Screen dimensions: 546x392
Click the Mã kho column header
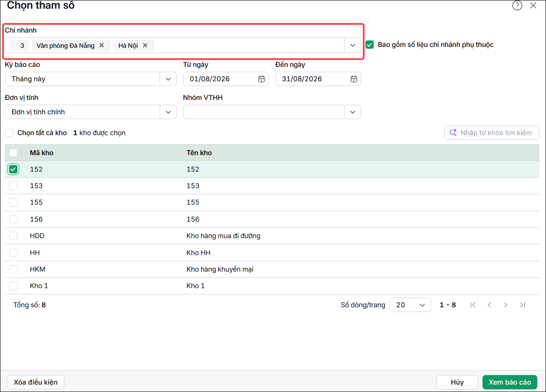[42, 153]
